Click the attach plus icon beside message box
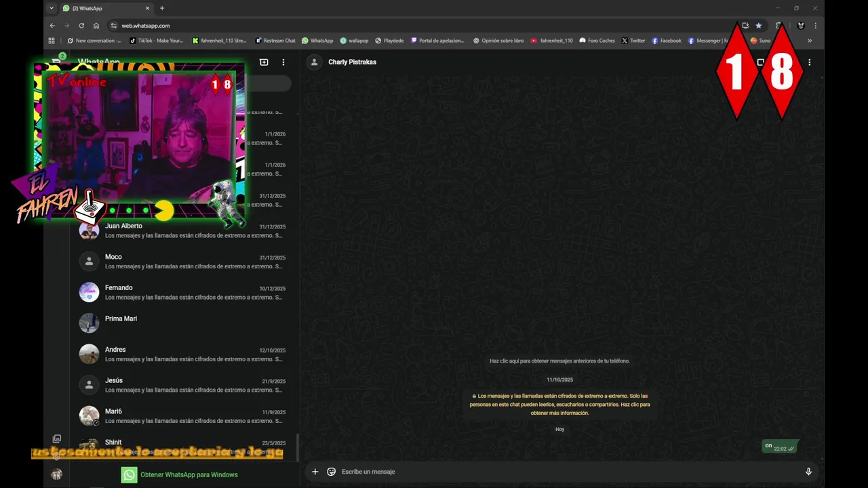This screenshot has width=868, height=488. click(x=315, y=472)
